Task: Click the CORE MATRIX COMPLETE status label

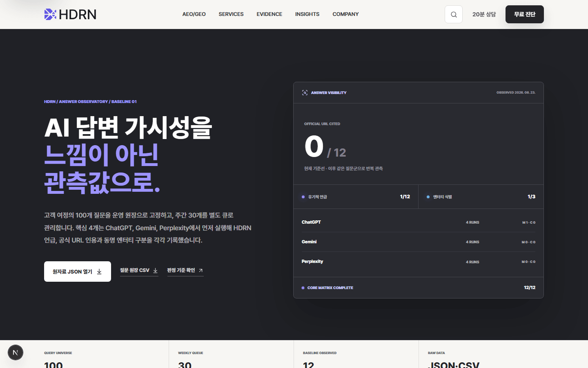Action: [x=330, y=288]
